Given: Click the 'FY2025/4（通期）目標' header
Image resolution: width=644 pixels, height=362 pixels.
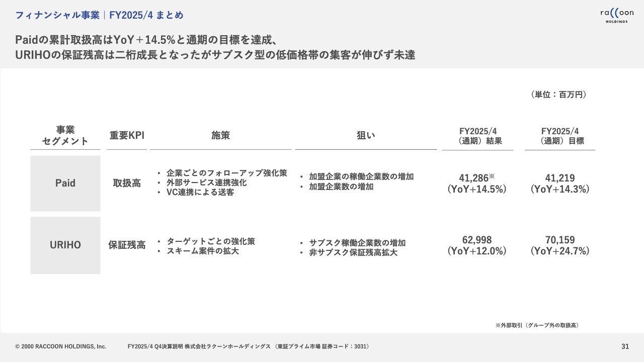Looking at the screenshot, I should 560,136.
